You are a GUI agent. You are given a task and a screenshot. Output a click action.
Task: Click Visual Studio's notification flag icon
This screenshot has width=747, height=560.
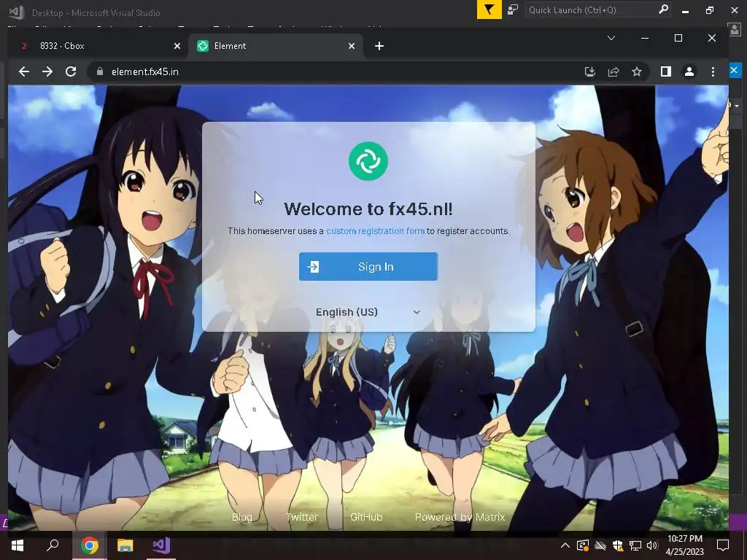pos(489,10)
